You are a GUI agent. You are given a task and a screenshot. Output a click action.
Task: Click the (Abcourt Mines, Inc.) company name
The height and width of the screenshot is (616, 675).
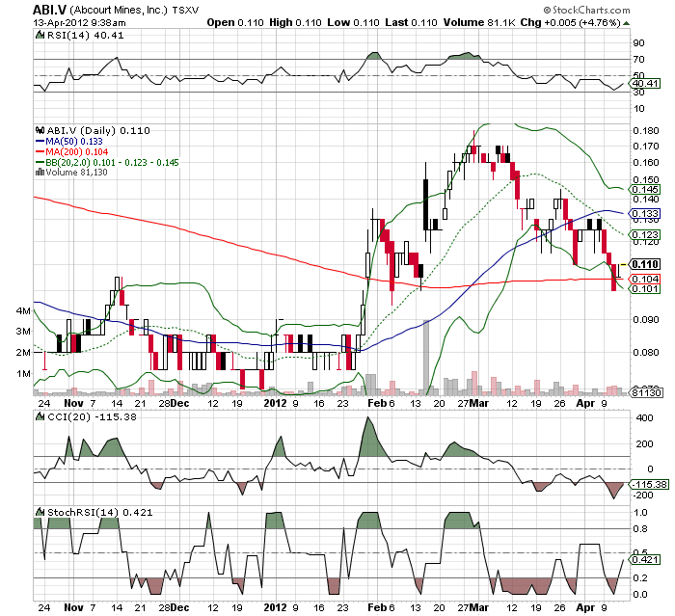pyautogui.click(x=118, y=10)
